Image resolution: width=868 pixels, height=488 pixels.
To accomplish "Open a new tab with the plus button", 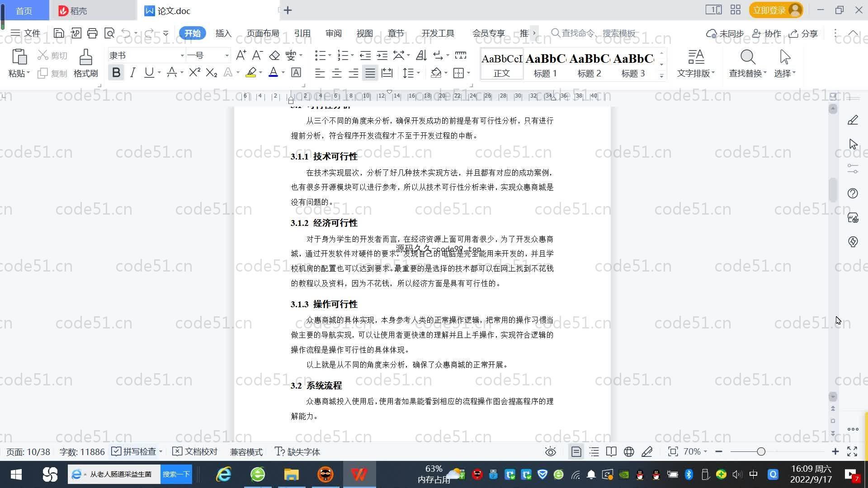I will (x=288, y=10).
